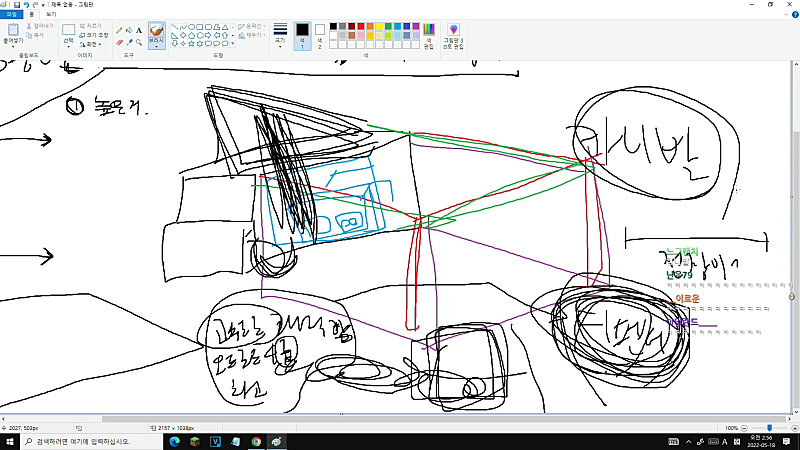Select the Magnifier tool
Screen dimensions: 800x450
click(139, 42)
